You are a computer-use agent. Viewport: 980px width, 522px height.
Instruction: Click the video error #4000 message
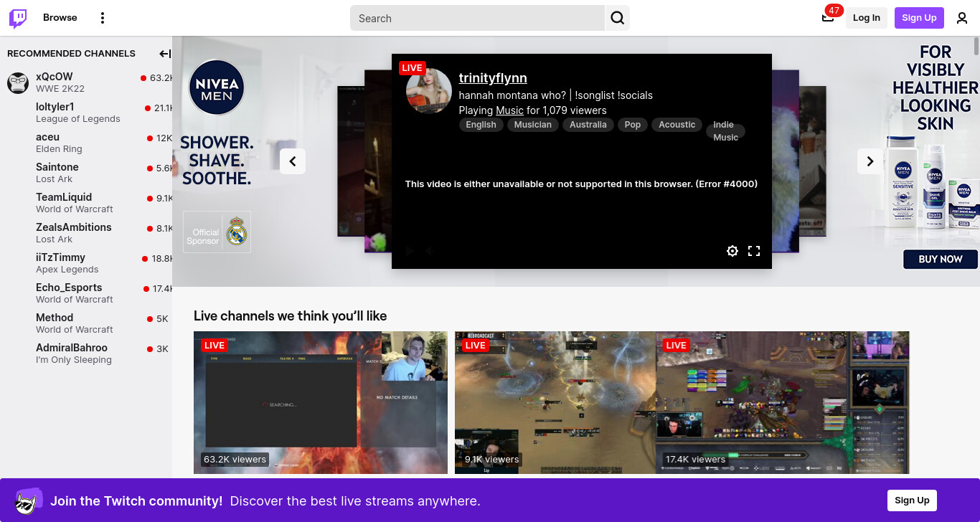[x=581, y=184]
